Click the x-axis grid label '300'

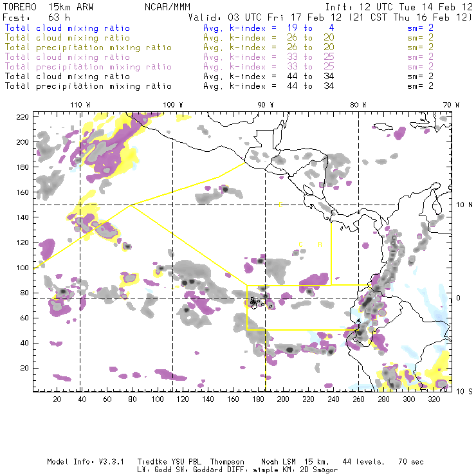click(x=409, y=399)
